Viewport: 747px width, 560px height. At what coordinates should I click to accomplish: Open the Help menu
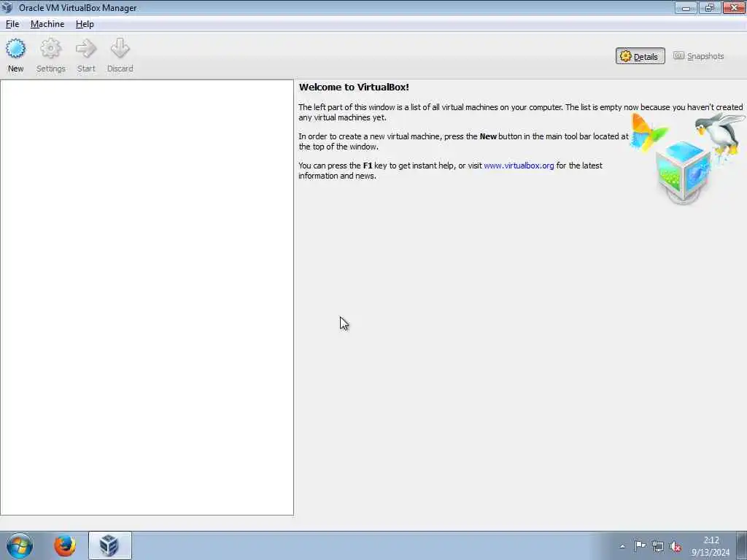85,24
